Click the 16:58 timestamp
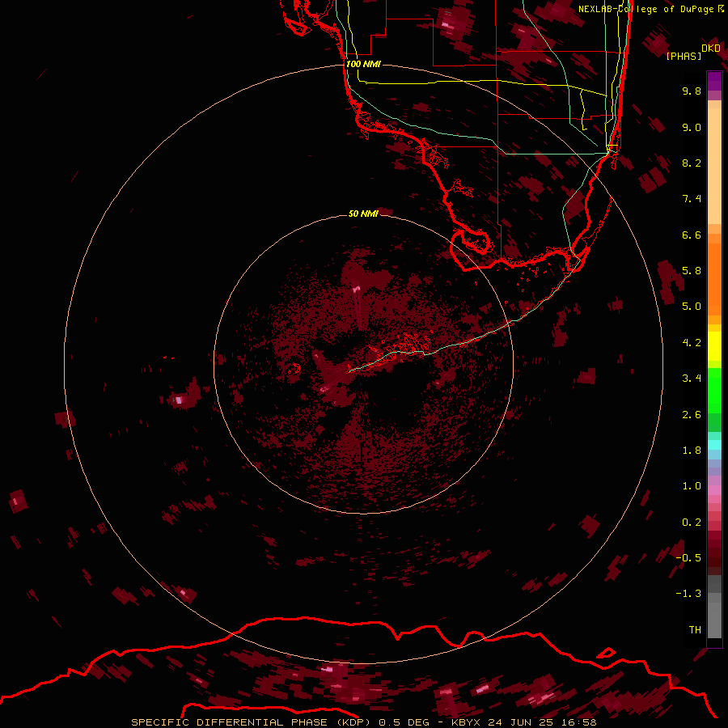This screenshot has height=728, width=728. tap(580, 722)
